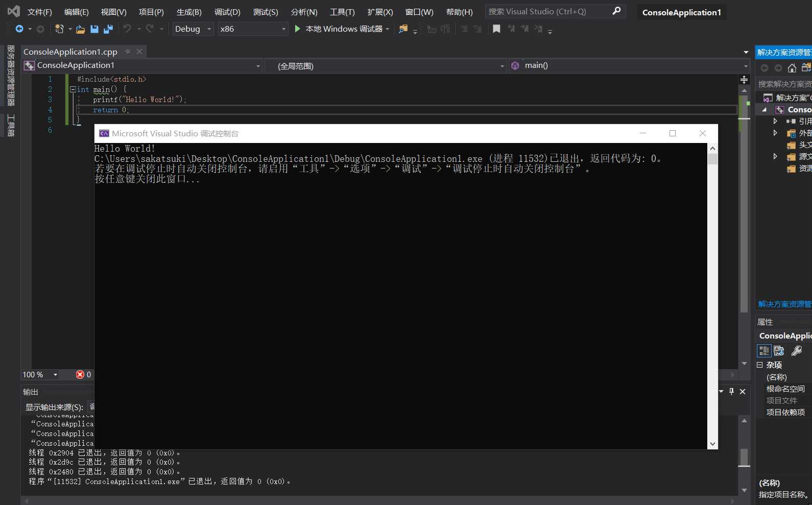The height and width of the screenshot is (505, 812).
Task: Open the 文件(F) menu
Action: (x=39, y=12)
